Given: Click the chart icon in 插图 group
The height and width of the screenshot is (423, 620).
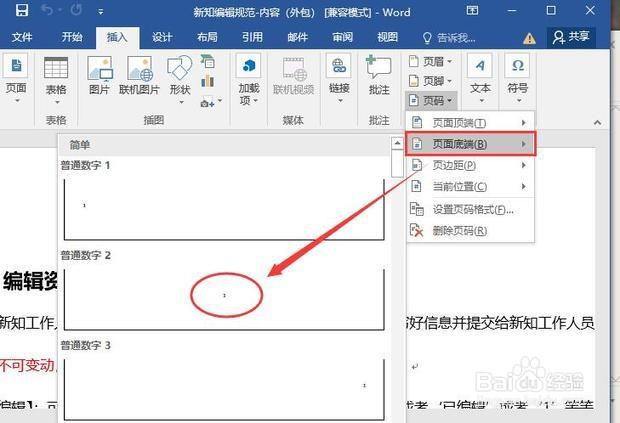Looking at the screenshot, I should (207, 81).
